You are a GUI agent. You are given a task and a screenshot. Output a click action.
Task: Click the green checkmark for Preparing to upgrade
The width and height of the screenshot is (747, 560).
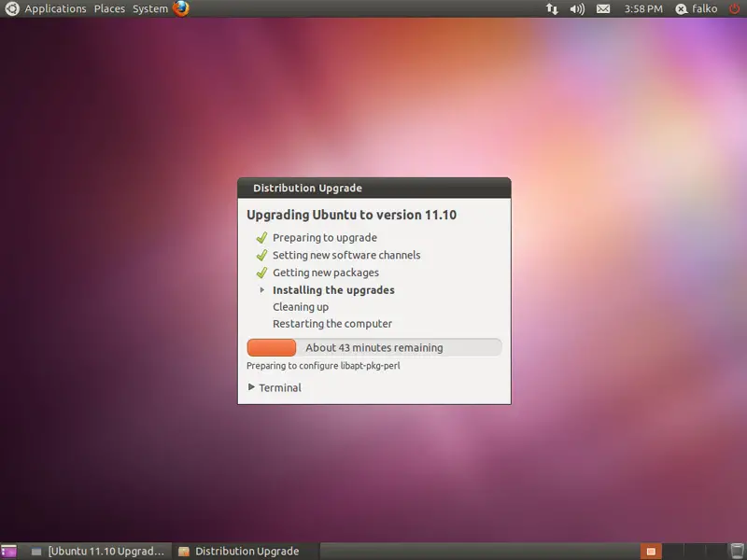tap(261, 237)
